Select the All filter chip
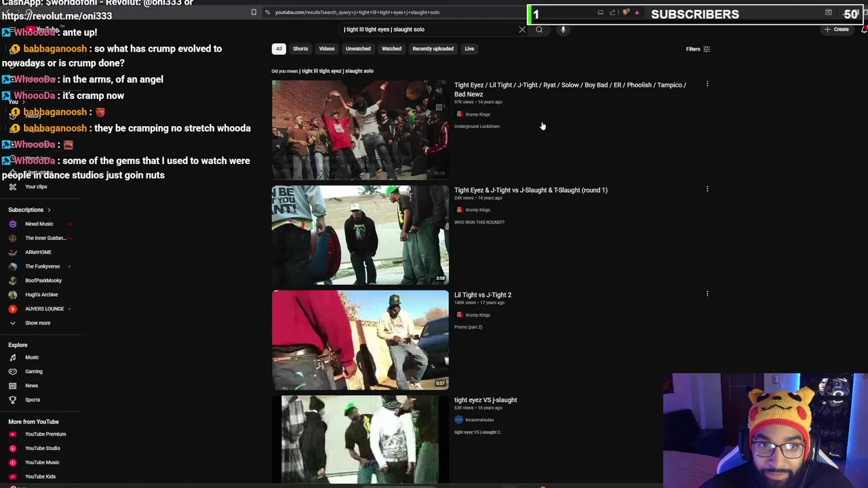 tap(279, 49)
